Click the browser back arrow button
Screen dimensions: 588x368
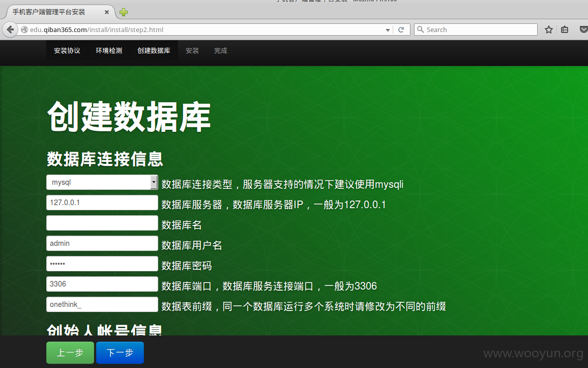[10, 30]
